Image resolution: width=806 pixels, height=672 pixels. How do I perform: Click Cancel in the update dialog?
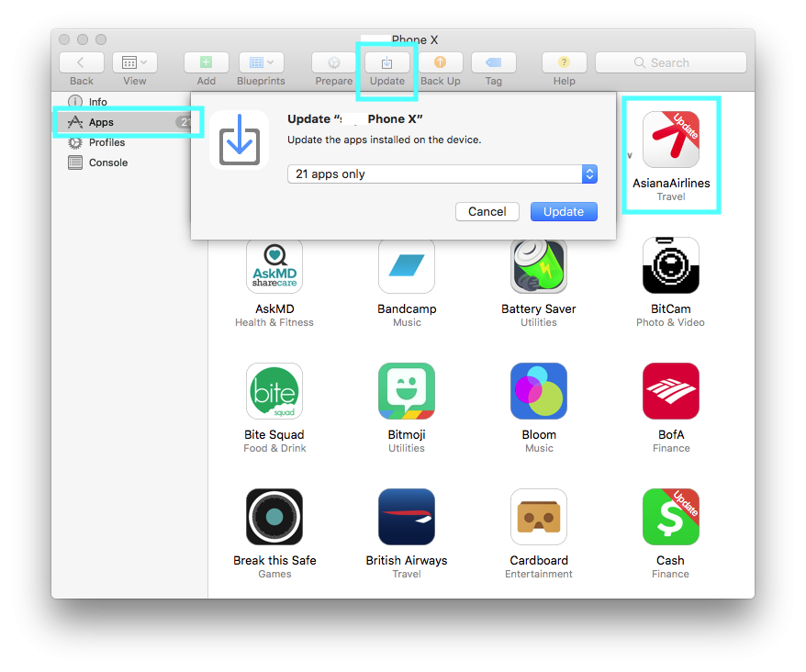pyautogui.click(x=487, y=211)
